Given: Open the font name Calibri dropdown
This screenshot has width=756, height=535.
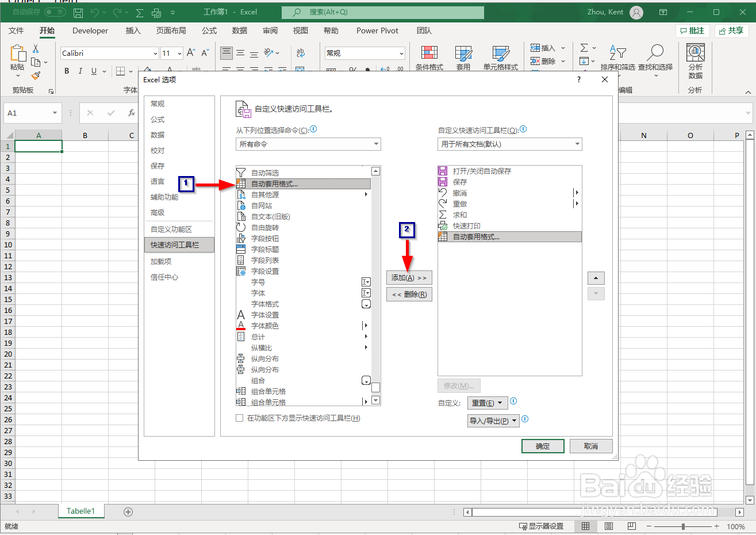Looking at the screenshot, I should click(155, 54).
